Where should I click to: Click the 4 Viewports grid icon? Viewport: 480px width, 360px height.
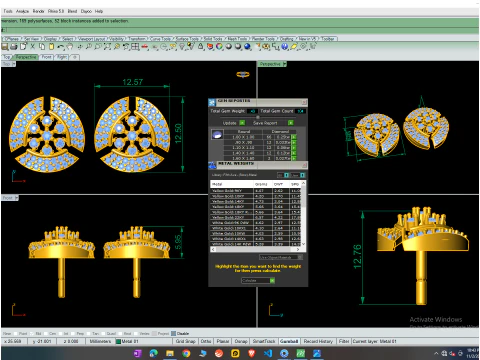[x=135, y=47]
